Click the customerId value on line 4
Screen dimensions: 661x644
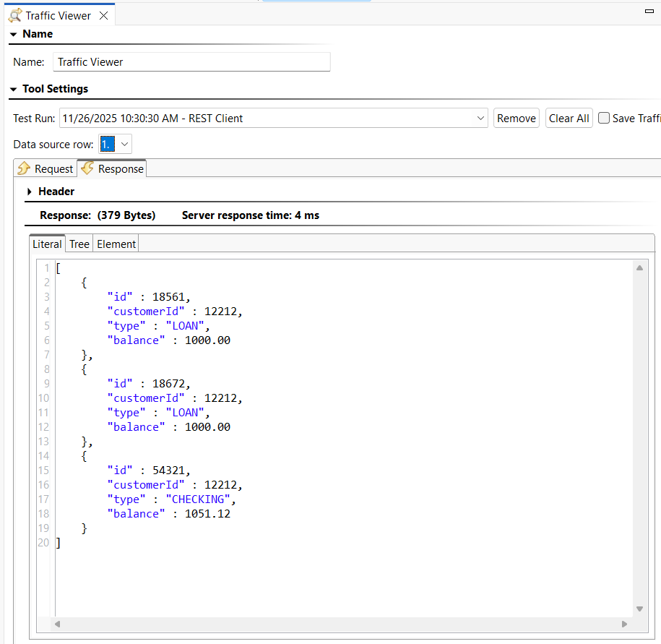coord(220,312)
